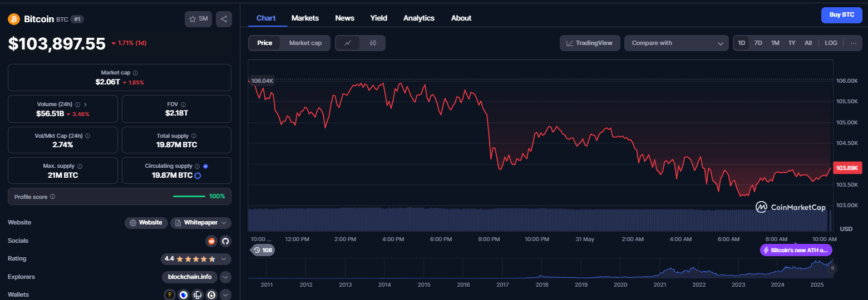
Task: Open Market cap info tooltip icon
Action: (135, 73)
